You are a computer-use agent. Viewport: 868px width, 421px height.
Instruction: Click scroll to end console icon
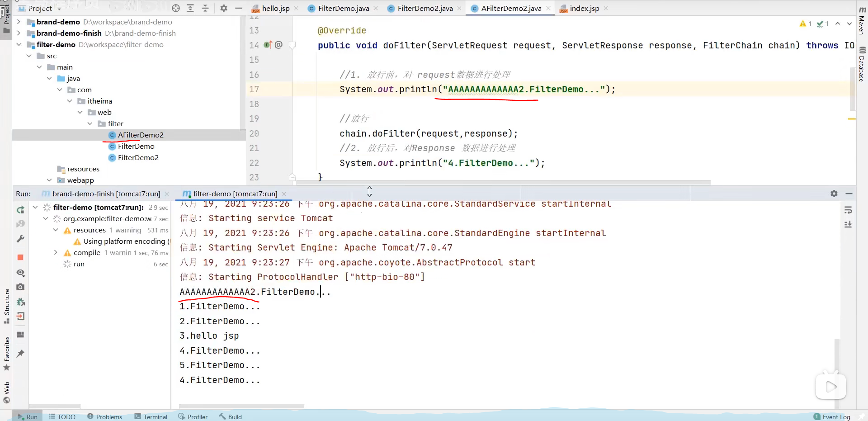[x=848, y=224]
